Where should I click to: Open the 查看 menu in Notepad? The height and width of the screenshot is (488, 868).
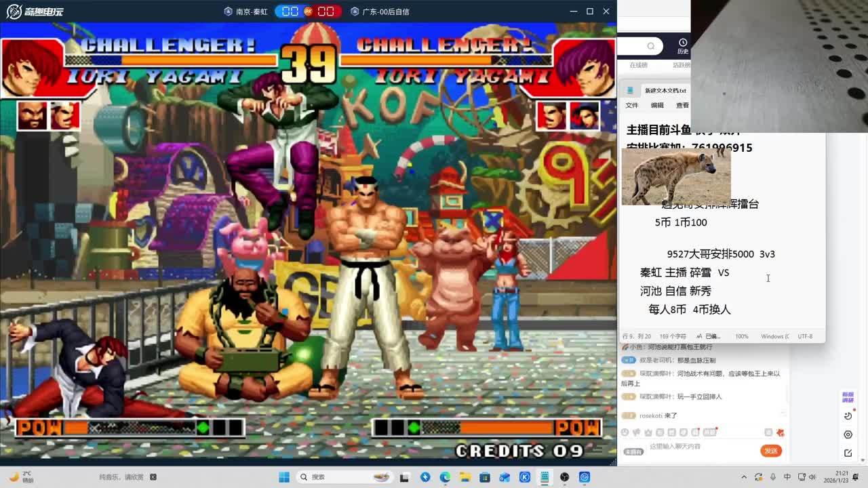click(x=682, y=105)
